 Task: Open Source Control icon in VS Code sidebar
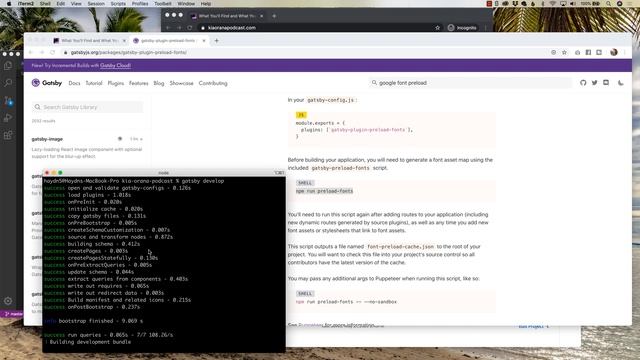8,100
